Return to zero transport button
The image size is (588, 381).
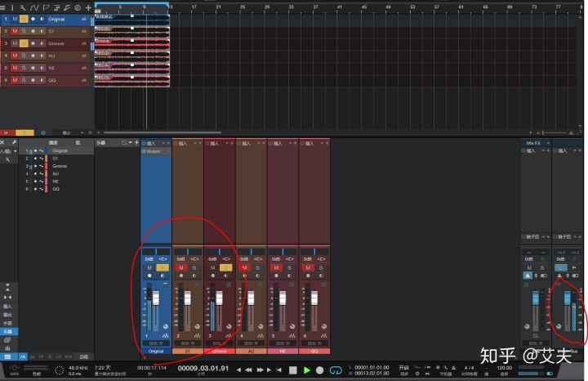[278, 370]
